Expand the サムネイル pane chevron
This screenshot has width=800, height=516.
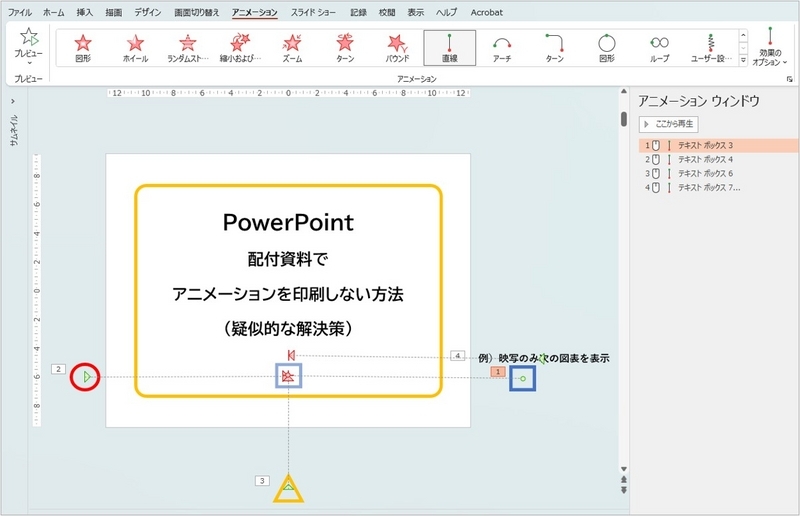point(13,101)
